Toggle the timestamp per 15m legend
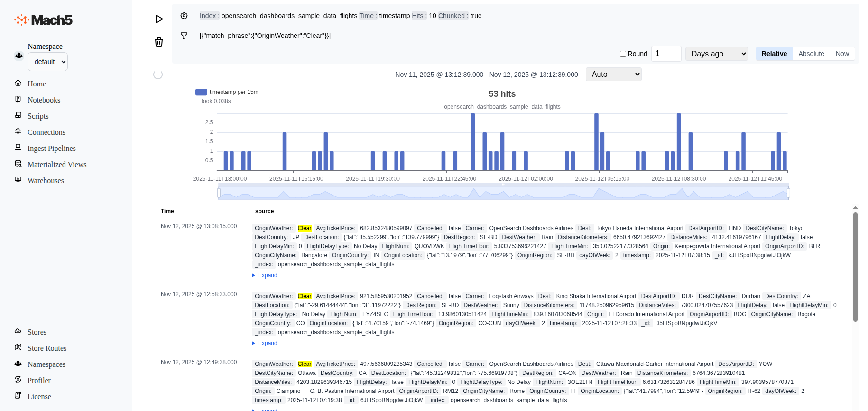Screen dimensions: 868x411 [201, 92]
